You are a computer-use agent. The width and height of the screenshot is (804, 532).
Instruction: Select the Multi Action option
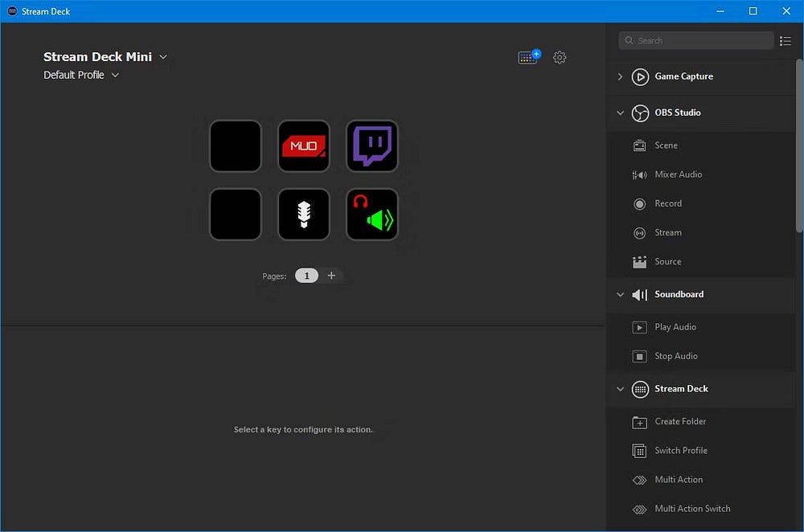coord(678,479)
